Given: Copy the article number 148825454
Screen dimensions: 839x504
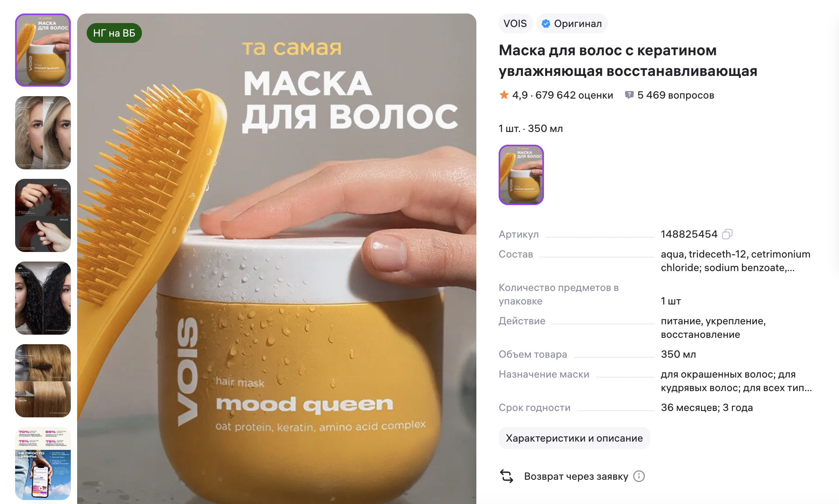Looking at the screenshot, I should (727, 234).
